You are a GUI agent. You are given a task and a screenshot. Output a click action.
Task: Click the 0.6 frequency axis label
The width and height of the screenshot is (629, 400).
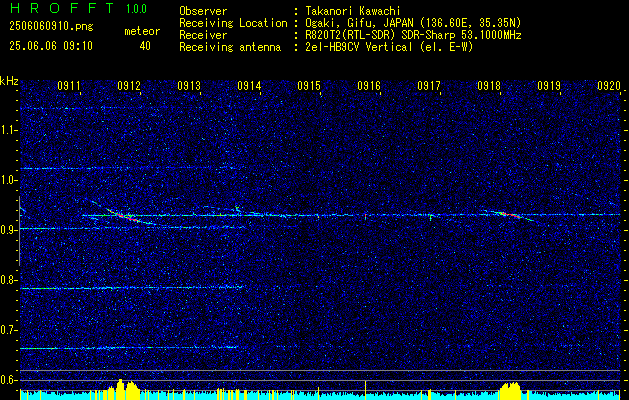pos(9,380)
